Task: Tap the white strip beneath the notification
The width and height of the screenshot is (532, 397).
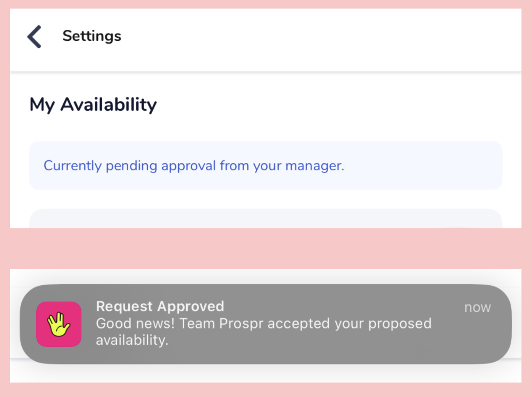Action: 265,374
